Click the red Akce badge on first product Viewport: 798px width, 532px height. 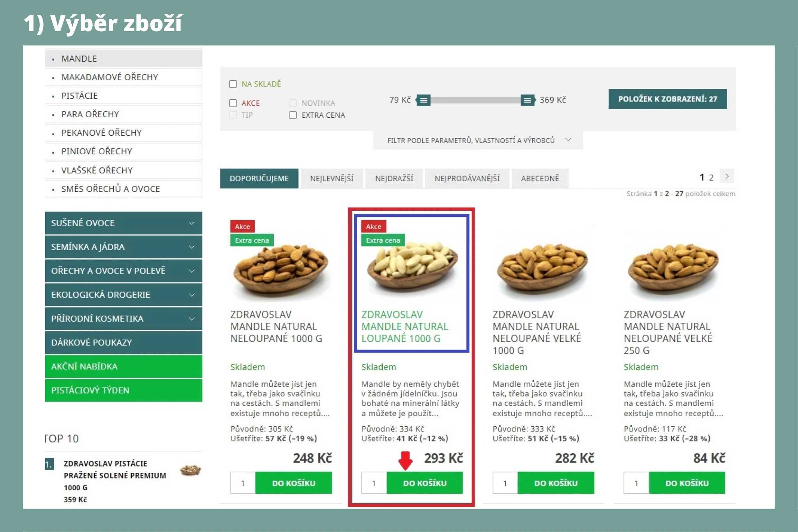tap(242, 226)
